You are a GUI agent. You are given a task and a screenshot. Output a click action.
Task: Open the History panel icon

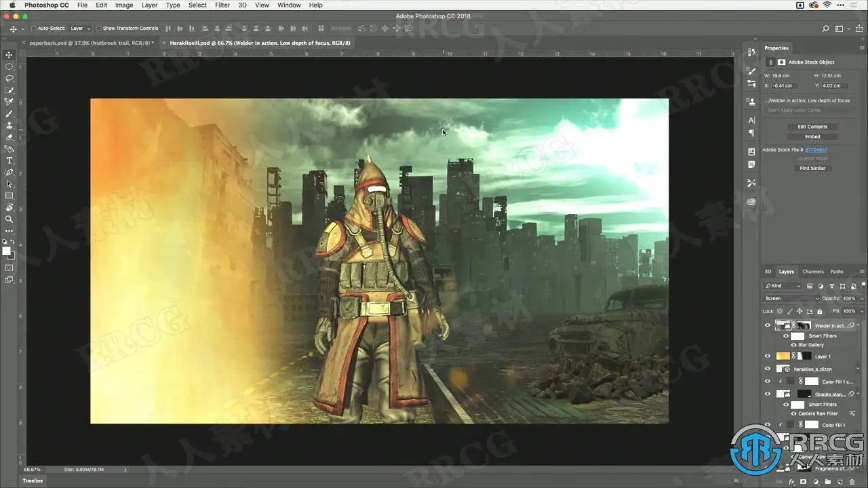click(751, 53)
